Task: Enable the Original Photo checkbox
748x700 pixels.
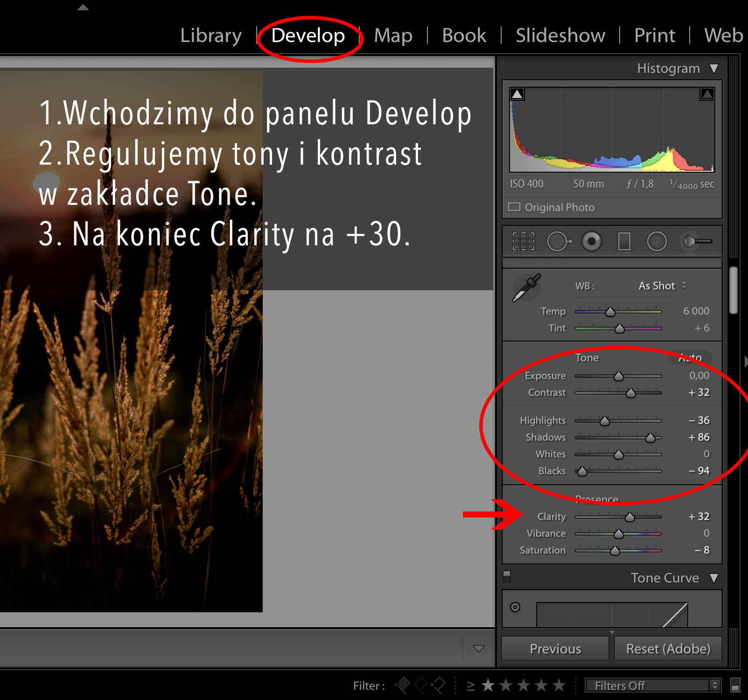Action: pos(514,207)
